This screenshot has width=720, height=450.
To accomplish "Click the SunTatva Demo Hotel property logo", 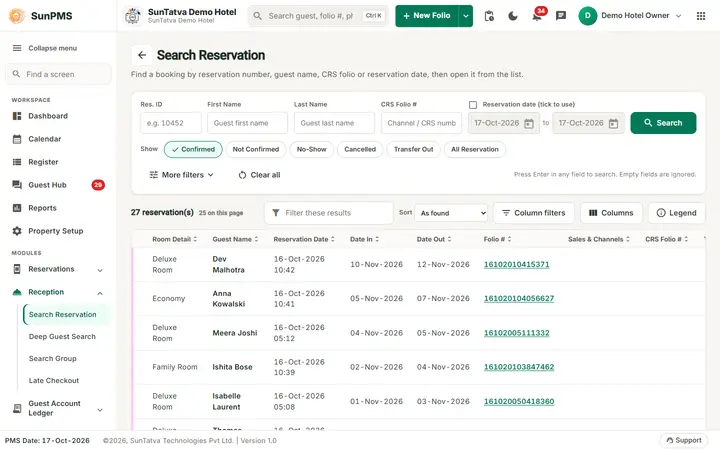I will tap(133, 16).
